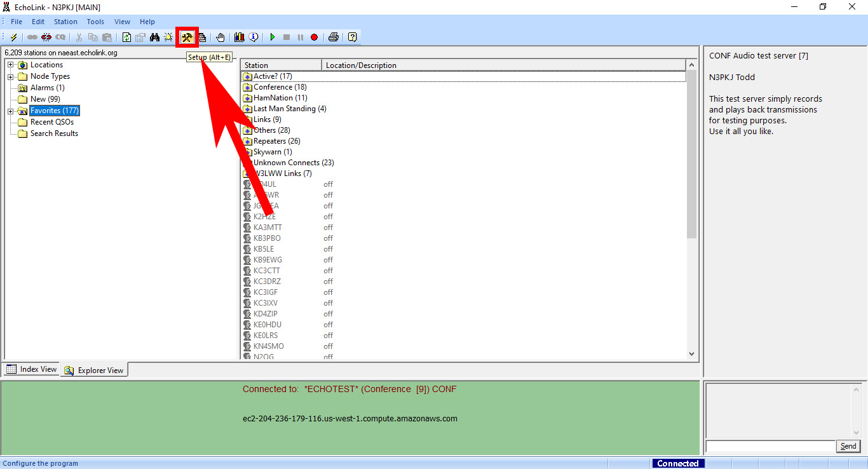868x469 pixels.
Task: Open the Station menu
Action: coord(65,22)
